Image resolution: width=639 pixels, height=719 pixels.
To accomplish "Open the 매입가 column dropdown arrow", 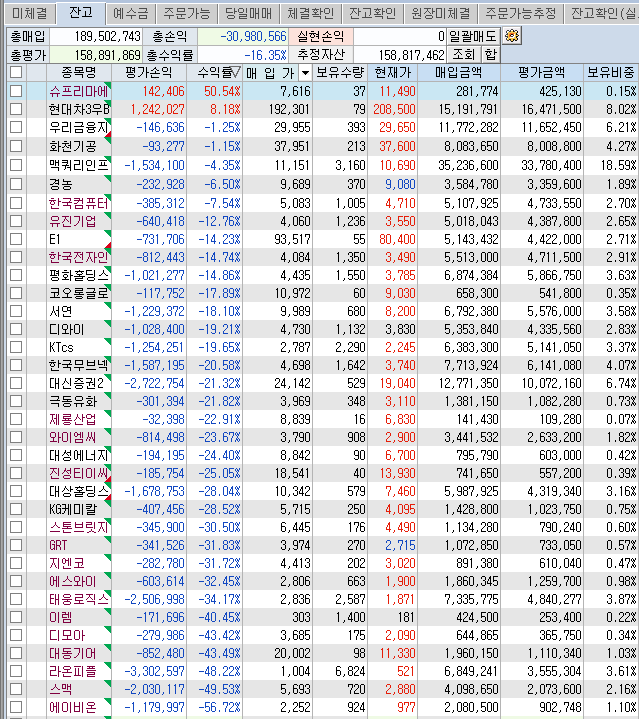I will tap(305, 73).
